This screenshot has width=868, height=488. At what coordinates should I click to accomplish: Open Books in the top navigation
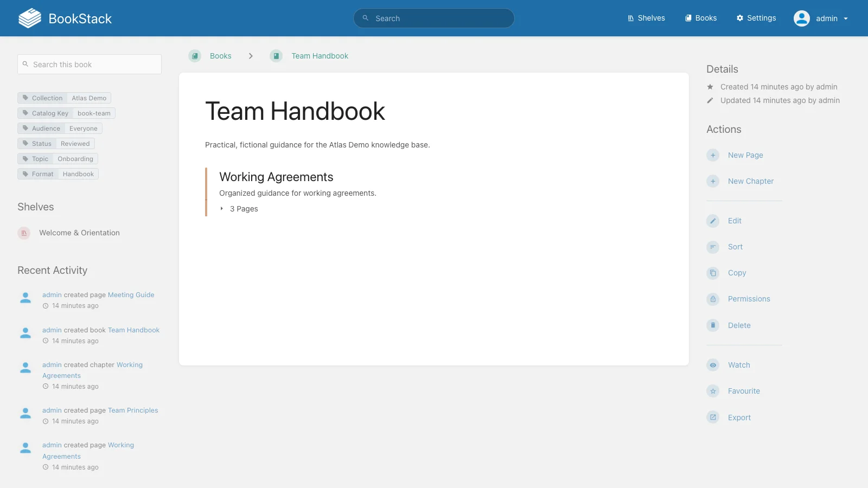(701, 18)
